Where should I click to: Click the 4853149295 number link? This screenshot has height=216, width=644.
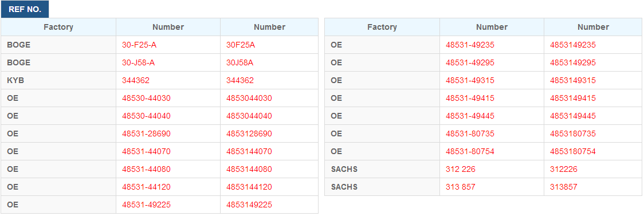tap(572, 63)
